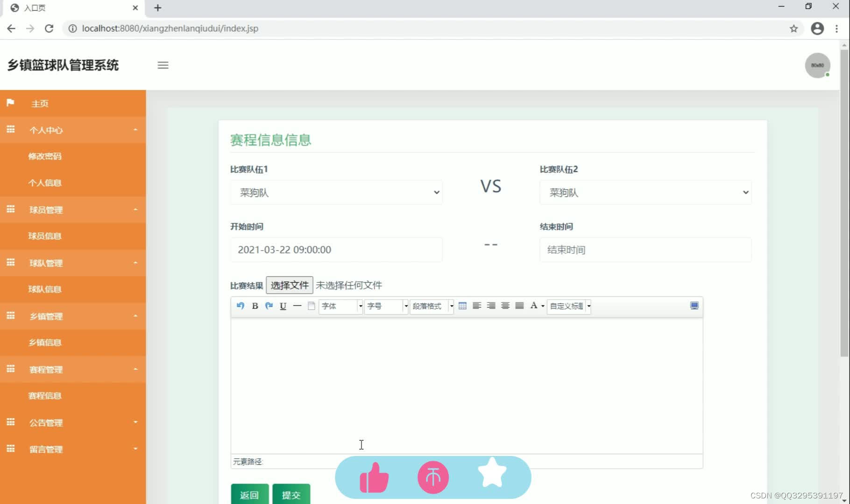This screenshot has width=850, height=504.
Task: Collapse the 赛程管理 sidebar section
Action: pyautogui.click(x=73, y=369)
